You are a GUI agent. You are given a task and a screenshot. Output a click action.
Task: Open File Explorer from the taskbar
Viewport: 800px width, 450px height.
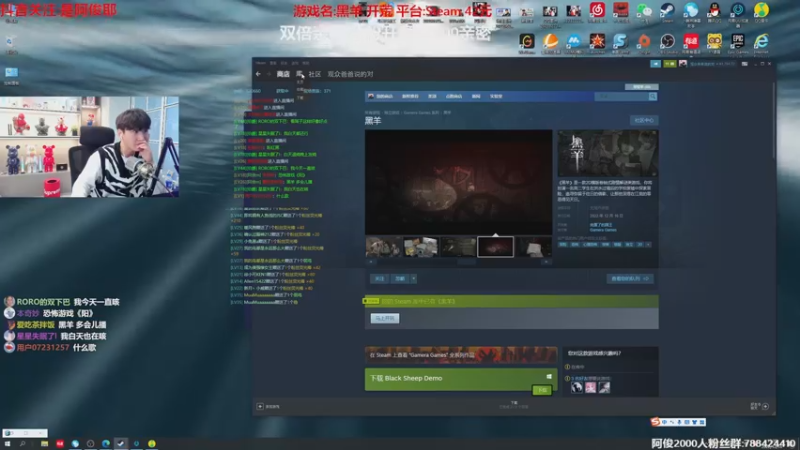[x=44, y=444]
